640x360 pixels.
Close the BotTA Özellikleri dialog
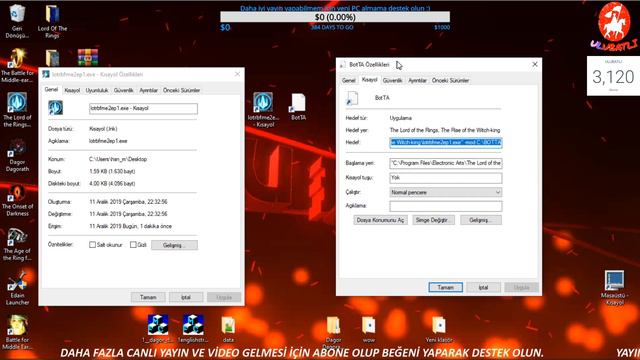tap(535, 64)
